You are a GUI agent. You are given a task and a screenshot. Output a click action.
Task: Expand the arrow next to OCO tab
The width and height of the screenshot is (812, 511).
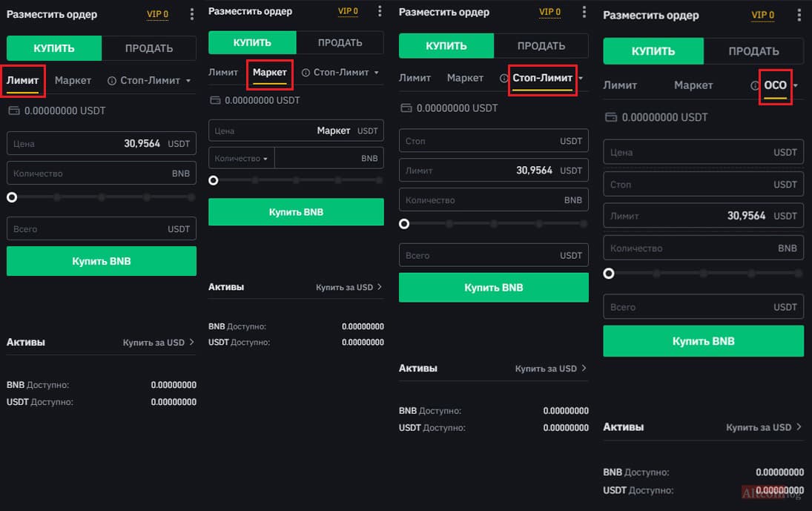[x=796, y=85]
